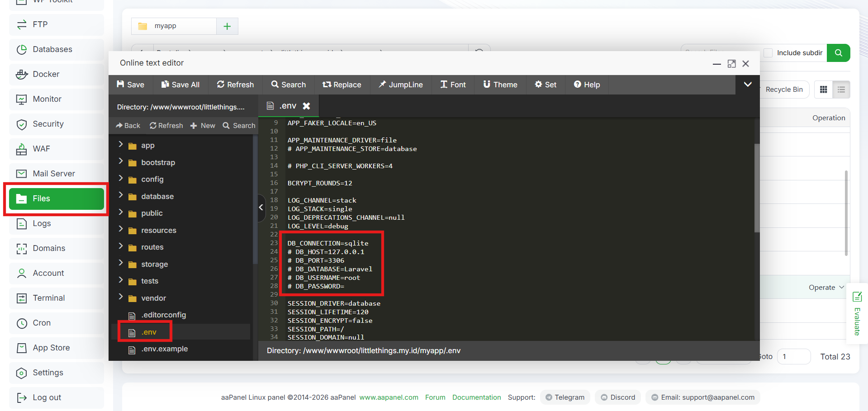Open the App Store page
This screenshot has width=868, height=411.
click(56, 348)
